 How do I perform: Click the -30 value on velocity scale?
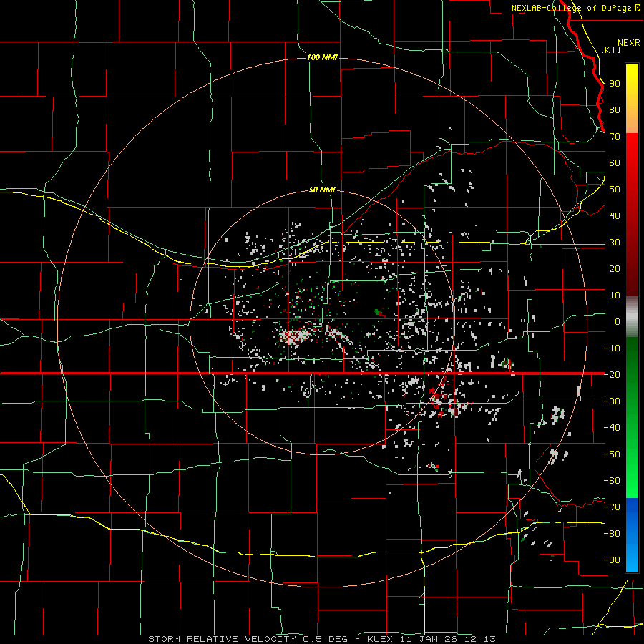(612, 401)
